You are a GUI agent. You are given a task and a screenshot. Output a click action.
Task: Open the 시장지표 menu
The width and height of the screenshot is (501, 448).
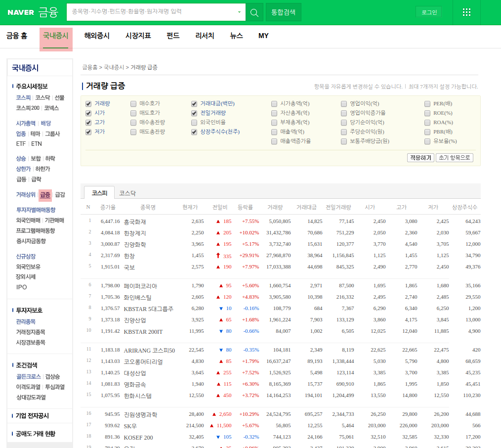click(138, 36)
